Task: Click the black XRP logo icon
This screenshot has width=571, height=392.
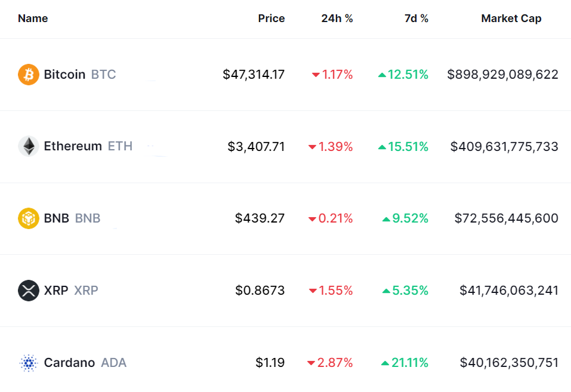Action: (x=29, y=291)
